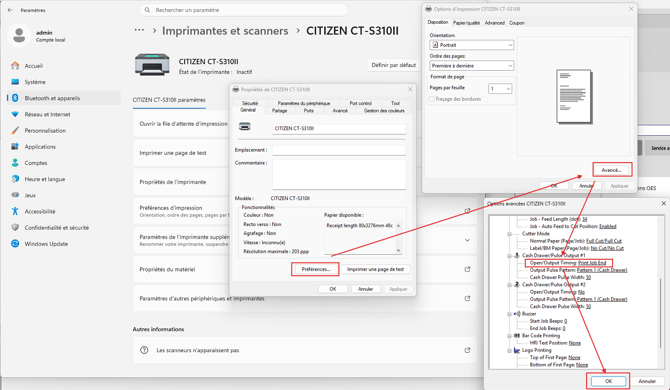670x390 pixels.
Task: Open external link of Préférences d'impression row
Action: [467, 211]
